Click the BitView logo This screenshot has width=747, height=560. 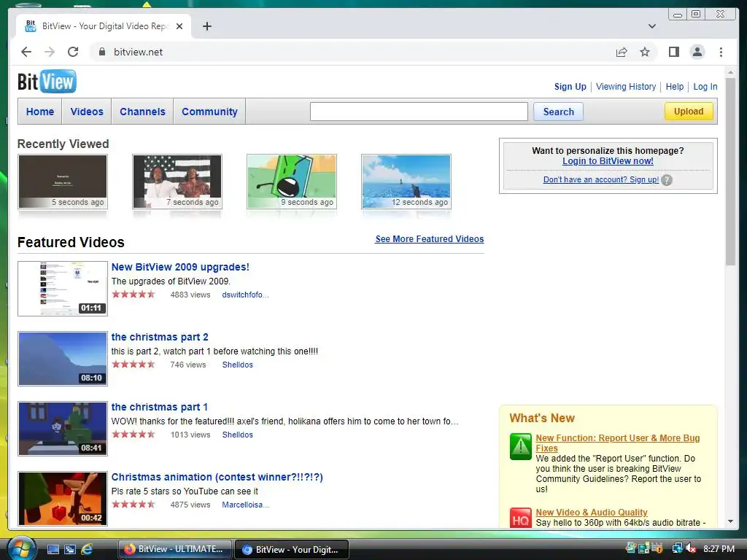click(47, 82)
